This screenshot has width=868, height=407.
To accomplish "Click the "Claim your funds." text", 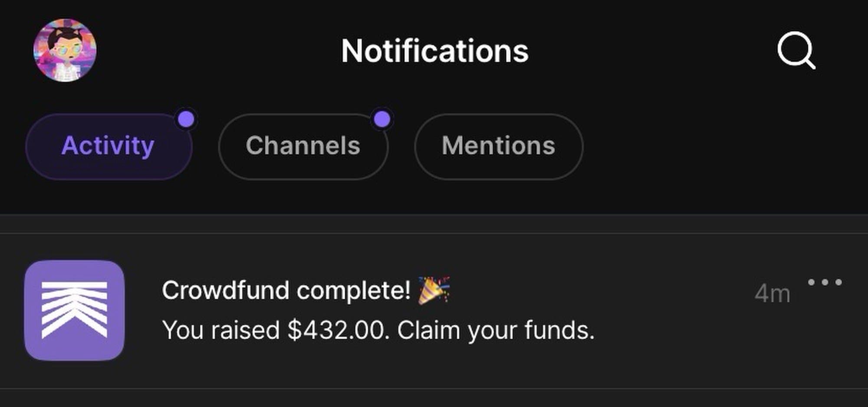I will click(495, 330).
